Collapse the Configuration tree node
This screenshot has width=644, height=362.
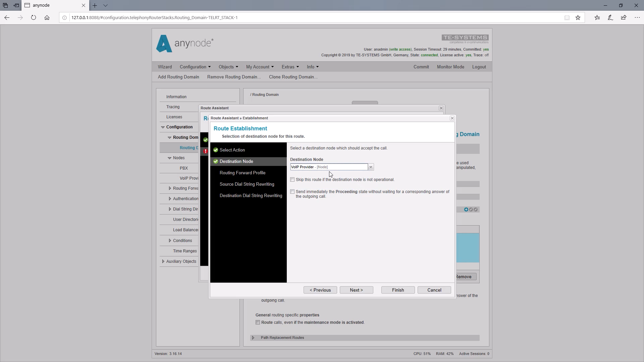(x=163, y=127)
